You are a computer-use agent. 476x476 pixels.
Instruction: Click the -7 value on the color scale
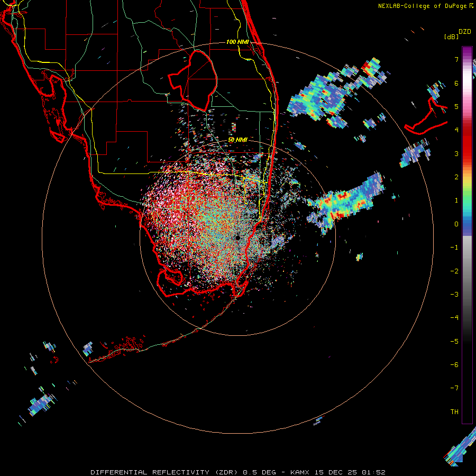click(454, 388)
